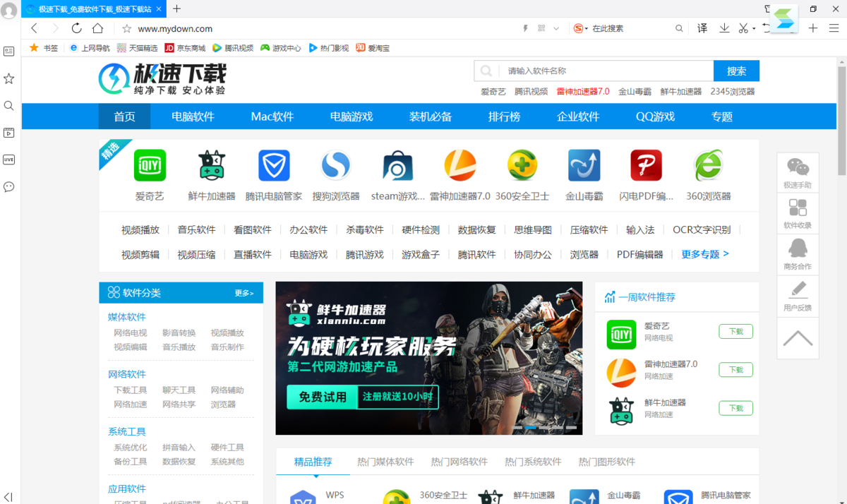Open dropdown arrow next to scissors tool
This screenshot has height=504, width=847.
pos(754,29)
